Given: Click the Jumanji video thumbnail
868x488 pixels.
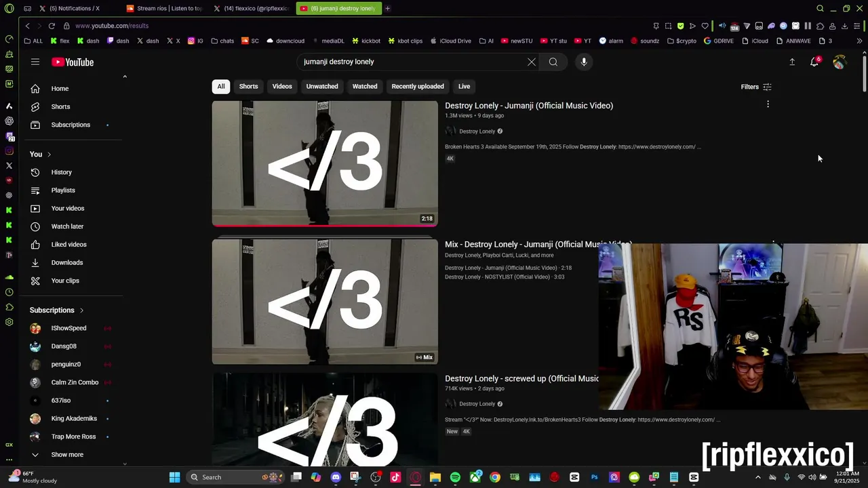Looking at the screenshot, I should 325,163.
